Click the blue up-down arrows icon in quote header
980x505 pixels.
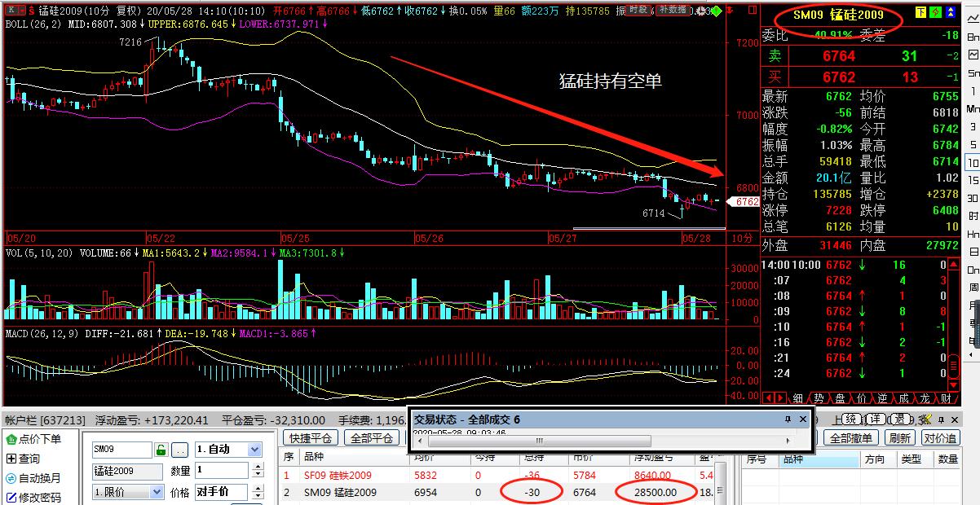click(951, 12)
